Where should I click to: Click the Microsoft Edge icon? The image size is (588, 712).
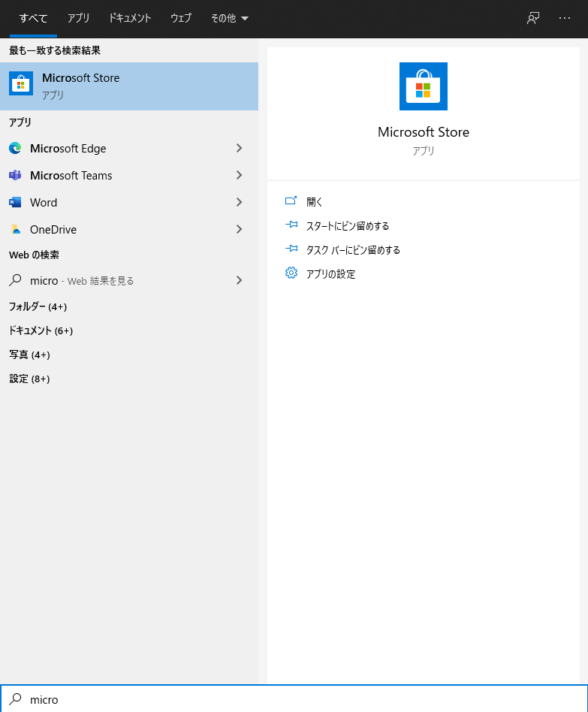[x=15, y=148]
